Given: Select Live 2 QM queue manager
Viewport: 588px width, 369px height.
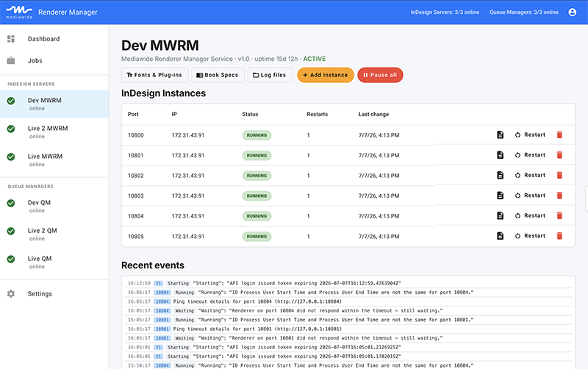Looking at the screenshot, I should point(54,234).
